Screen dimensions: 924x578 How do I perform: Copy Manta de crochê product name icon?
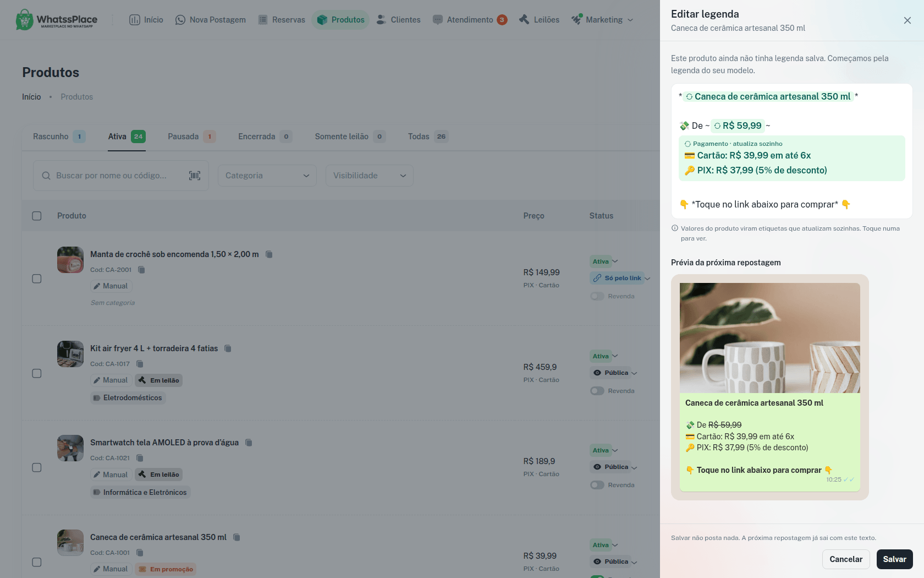pyautogui.click(x=269, y=254)
